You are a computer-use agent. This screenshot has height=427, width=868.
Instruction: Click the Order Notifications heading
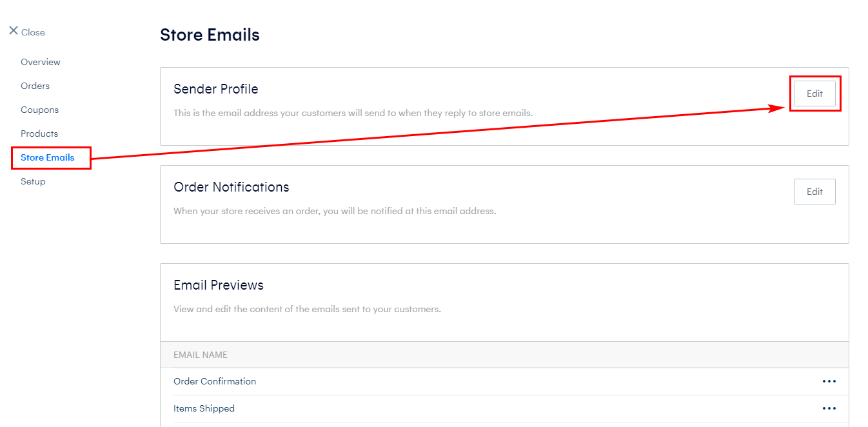231,187
